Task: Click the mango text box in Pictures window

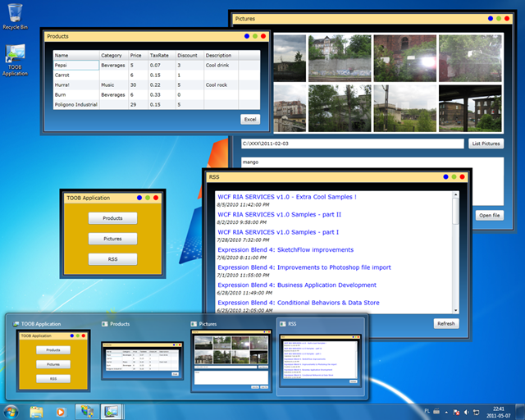Action: (x=372, y=181)
